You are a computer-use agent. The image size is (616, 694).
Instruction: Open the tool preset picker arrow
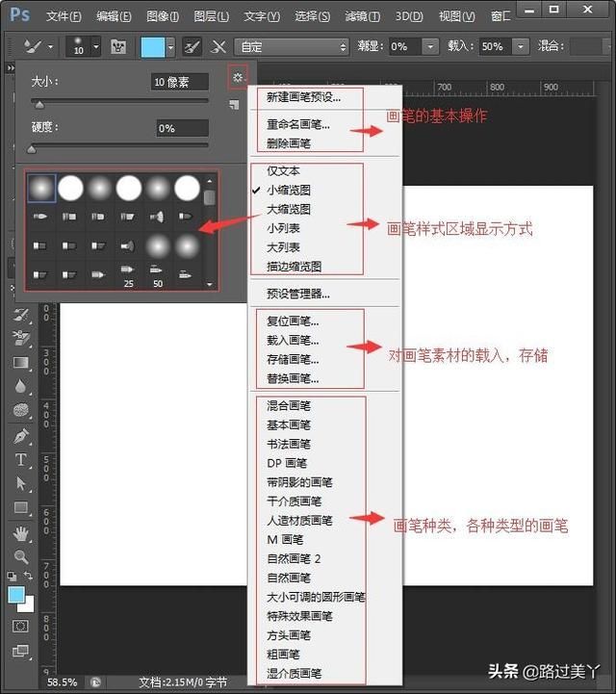[x=50, y=46]
